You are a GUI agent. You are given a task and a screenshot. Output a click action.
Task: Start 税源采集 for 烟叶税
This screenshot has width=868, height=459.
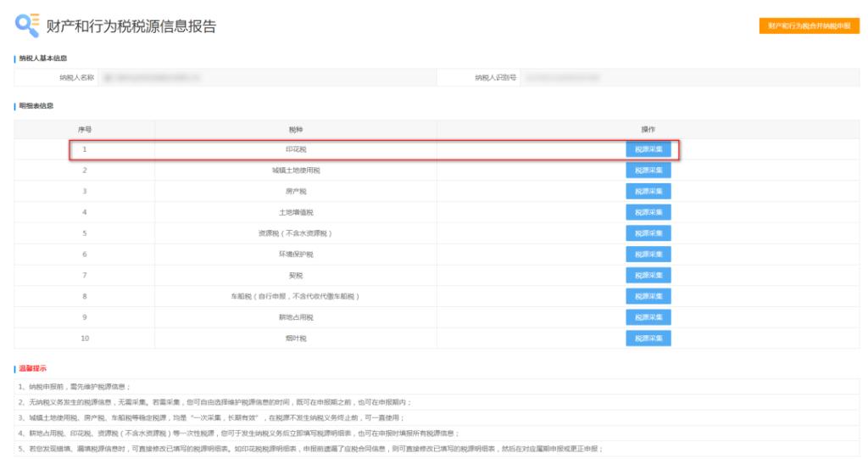click(x=648, y=338)
